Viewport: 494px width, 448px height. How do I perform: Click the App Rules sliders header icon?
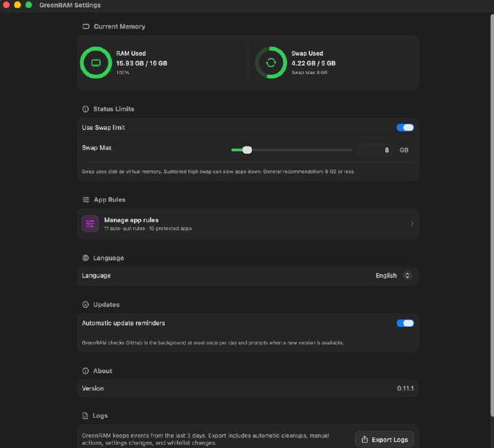pos(86,200)
